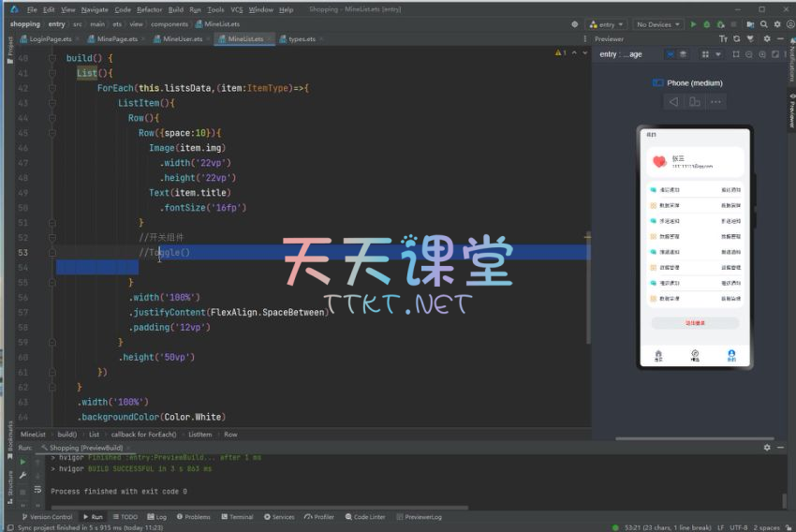796x532 pixels.
Task: Open the Version Control tool window
Action: click(x=49, y=516)
